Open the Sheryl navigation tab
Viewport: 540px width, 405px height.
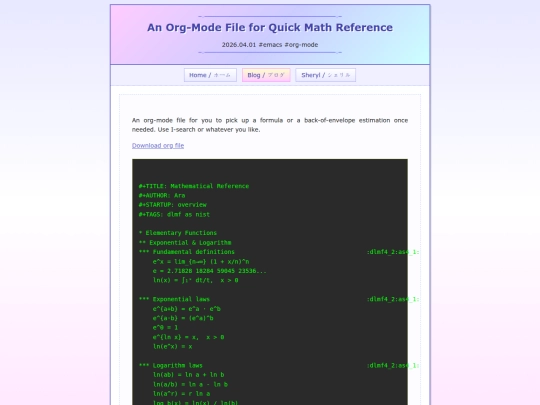(325, 75)
